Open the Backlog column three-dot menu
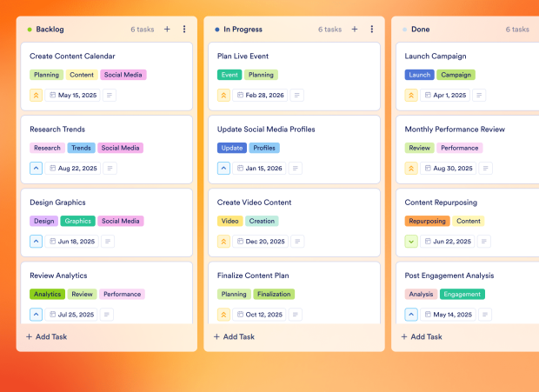This screenshot has height=392, width=539. pos(184,30)
